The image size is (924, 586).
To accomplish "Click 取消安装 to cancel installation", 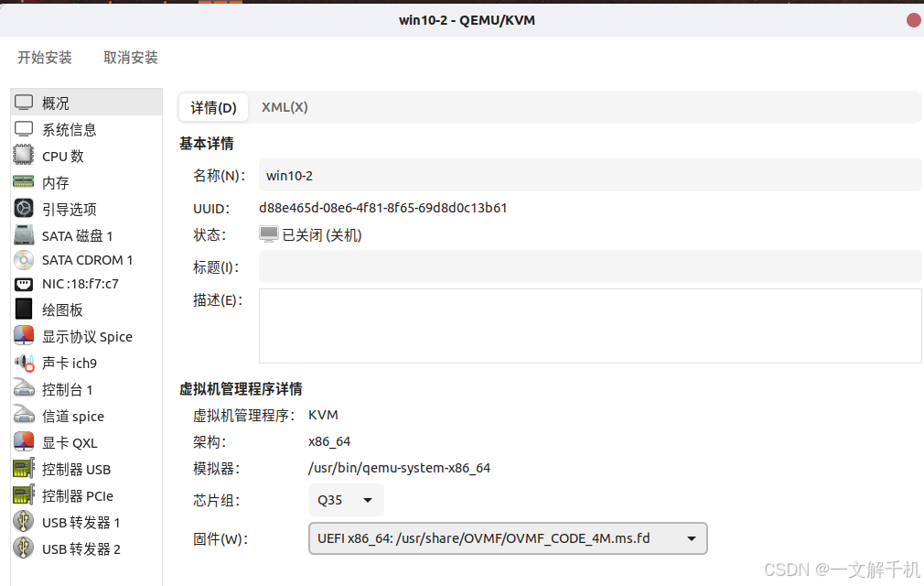I will [x=129, y=57].
